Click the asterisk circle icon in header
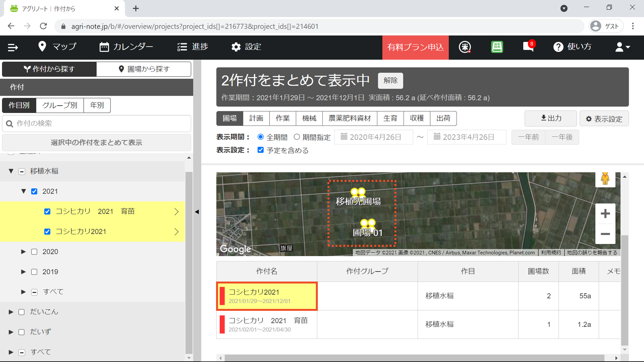Viewport: 644px width, 362px height. coord(465,47)
